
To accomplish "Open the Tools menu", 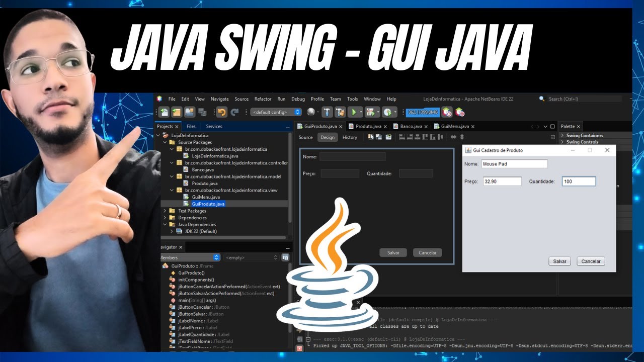I will coord(352,99).
